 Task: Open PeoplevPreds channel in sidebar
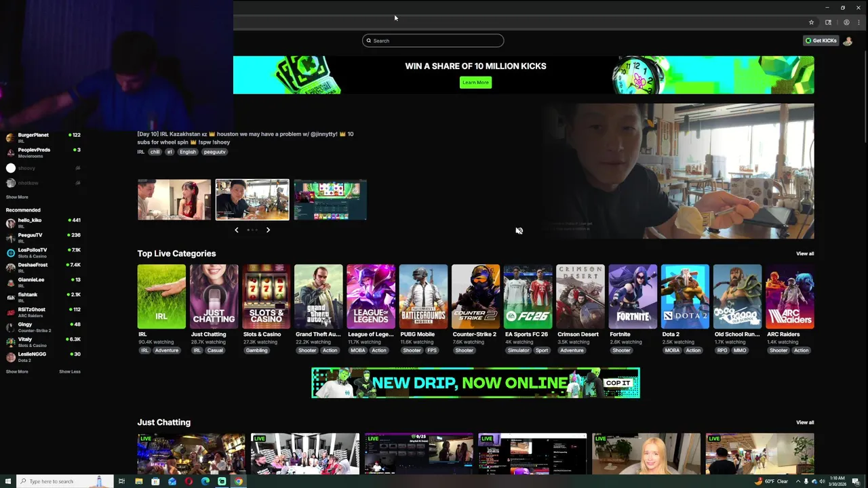point(43,152)
